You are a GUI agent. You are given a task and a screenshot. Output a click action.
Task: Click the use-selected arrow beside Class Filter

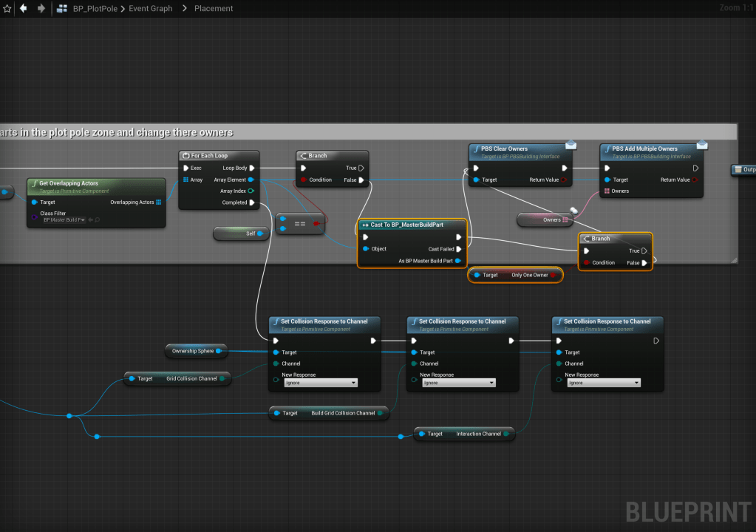89,220
